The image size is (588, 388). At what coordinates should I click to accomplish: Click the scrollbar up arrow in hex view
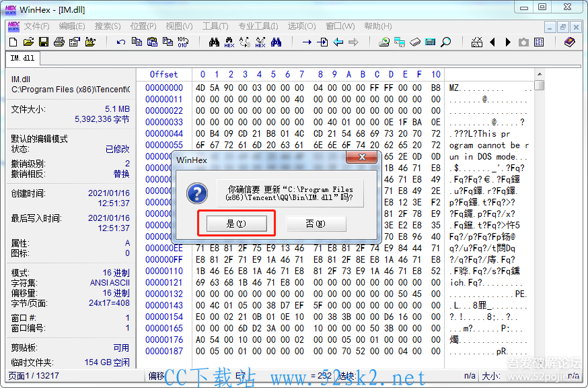pyautogui.click(x=540, y=74)
